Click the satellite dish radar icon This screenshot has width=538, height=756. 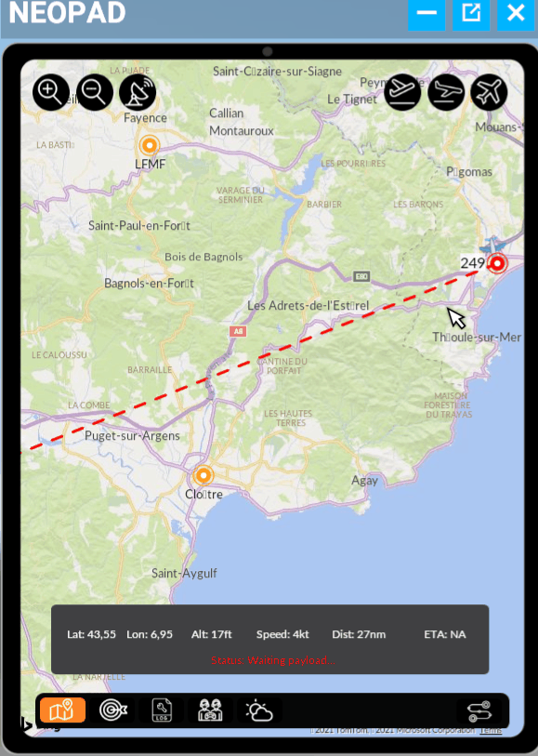tap(138, 92)
